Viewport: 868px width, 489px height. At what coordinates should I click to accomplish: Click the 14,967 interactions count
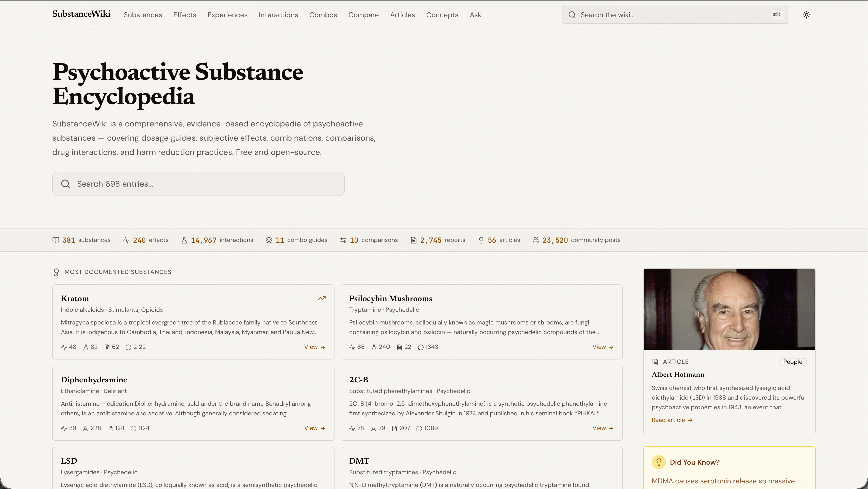tap(204, 240)
